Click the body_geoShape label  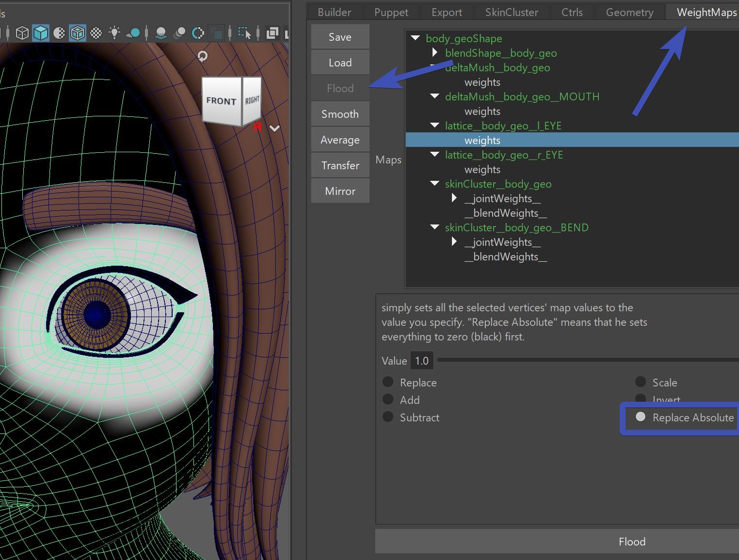(464, 38)
